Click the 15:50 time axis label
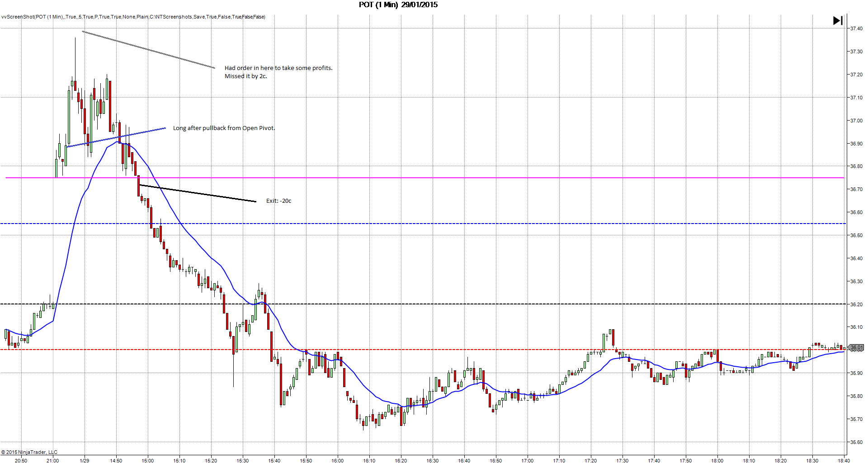The image size is (868, 467). point(306,461)
